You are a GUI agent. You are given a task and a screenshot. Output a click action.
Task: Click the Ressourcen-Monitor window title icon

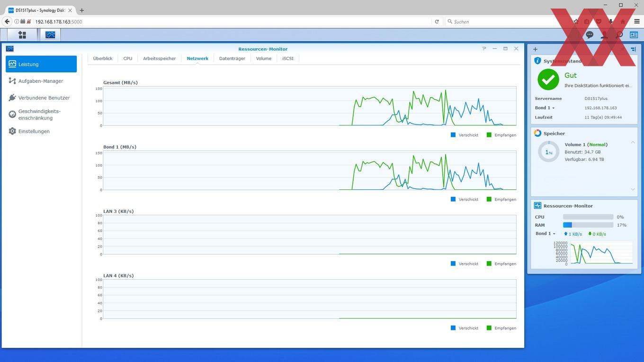(10, 49)
